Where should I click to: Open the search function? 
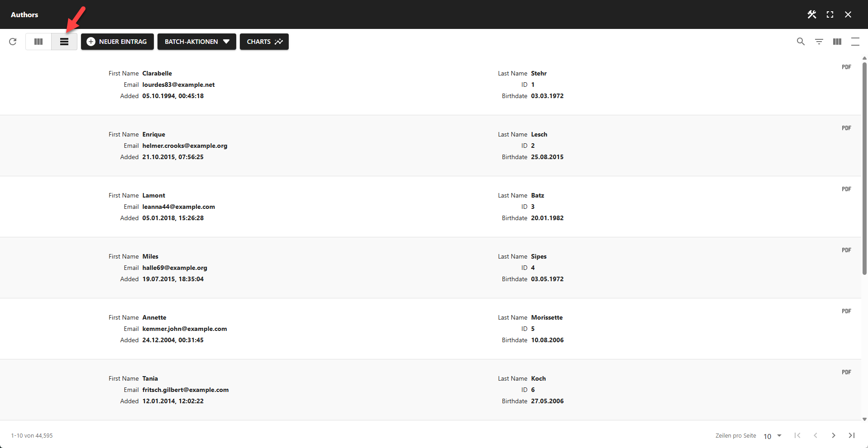pyautogui.click(x=801, y=41)
